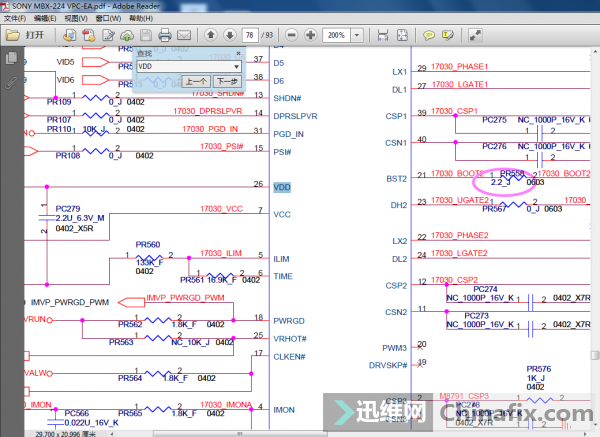The height and width of the screenshot is (437, 600).
Task: Click the page number field showing 78
Action: tap(250, 35)
